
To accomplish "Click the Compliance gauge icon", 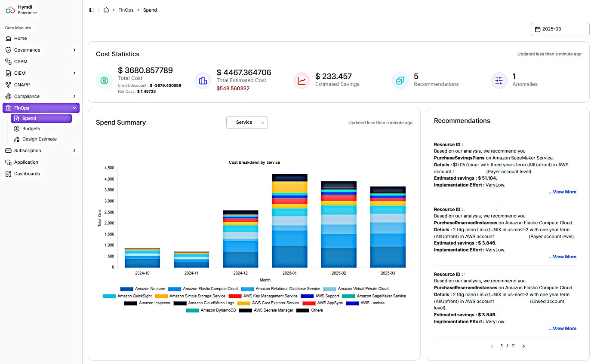I will click(x=8, y=96).
